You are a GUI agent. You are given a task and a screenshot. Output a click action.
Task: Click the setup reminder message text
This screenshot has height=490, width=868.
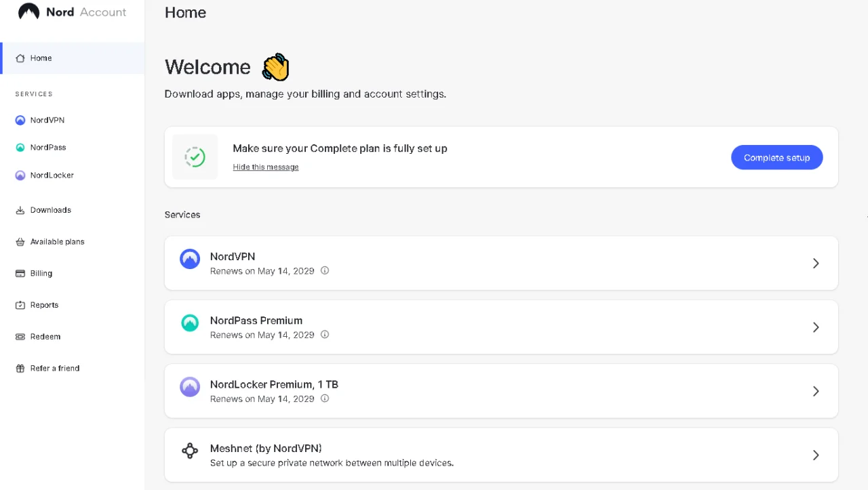(340, 148)
